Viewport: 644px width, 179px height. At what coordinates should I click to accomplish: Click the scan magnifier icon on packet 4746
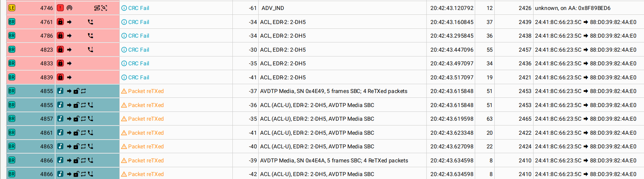pos(104,8)
